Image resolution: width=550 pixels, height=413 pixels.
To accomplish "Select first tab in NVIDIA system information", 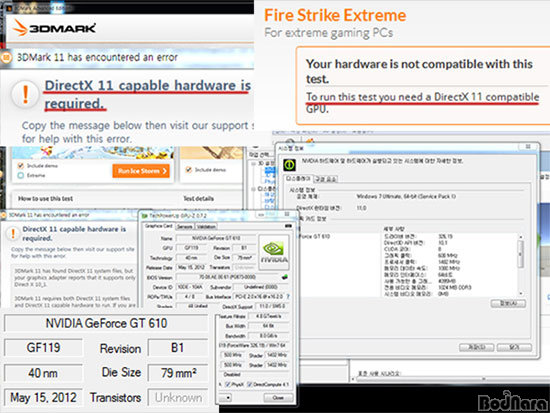I will [298, 179].
